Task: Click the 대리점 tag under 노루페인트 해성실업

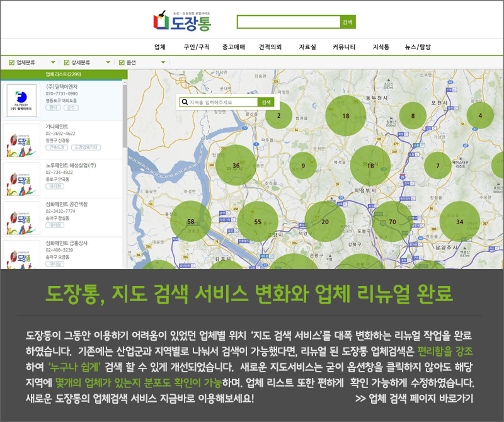Action: tap(55, 186)
